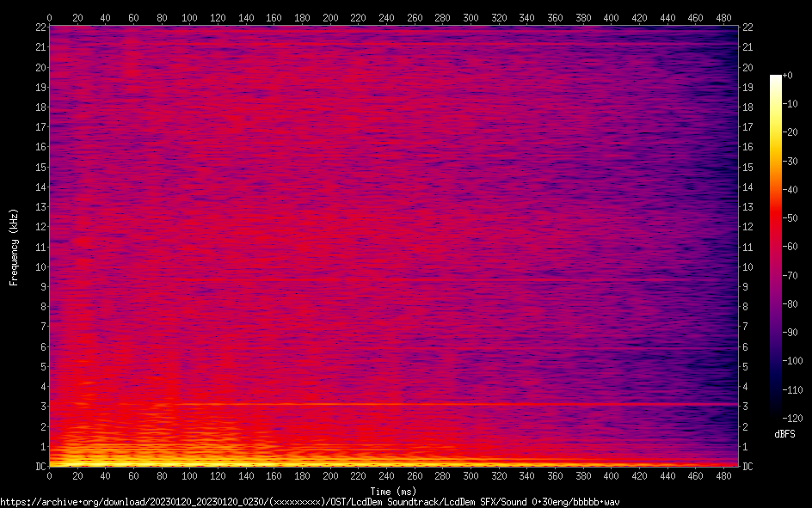The height and width of the screenshot is (508, 812).
Task: Click the DC label on the left frequency axis
Action: click(x=39, y=467)
